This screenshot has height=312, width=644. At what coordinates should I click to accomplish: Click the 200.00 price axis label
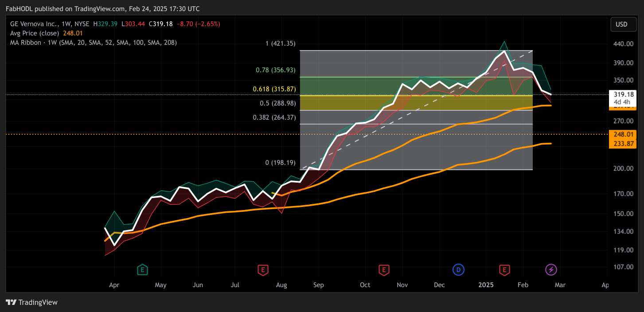tap(623, 168)
